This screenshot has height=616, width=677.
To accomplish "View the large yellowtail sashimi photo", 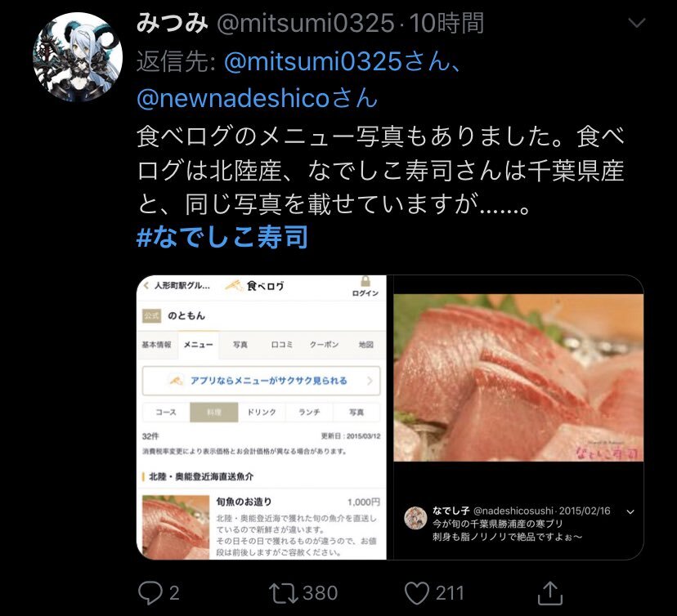I will 518,377.
